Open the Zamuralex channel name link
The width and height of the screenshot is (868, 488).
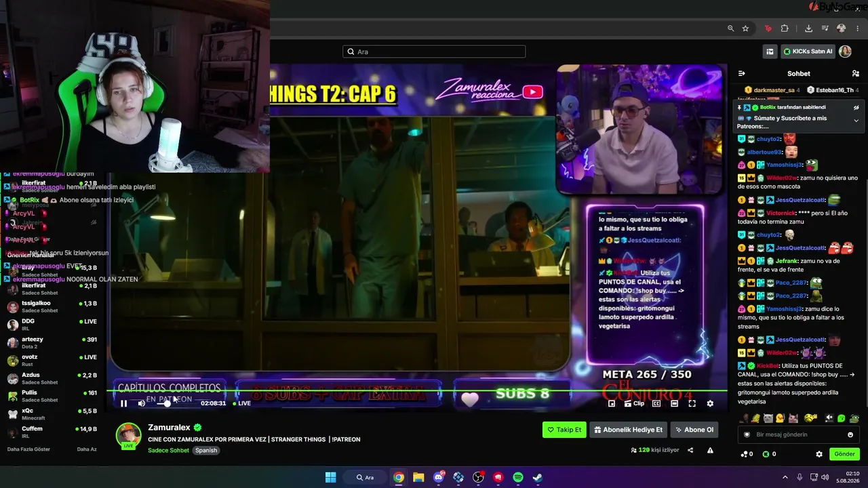pyautogui.click(x=170, y=428)
